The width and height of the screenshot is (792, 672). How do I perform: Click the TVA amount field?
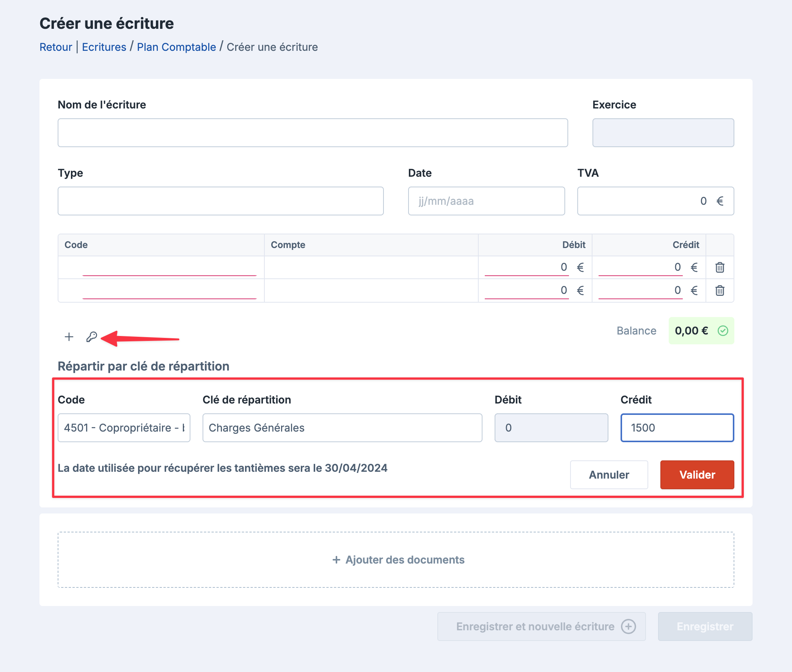(x=655, y=201)
